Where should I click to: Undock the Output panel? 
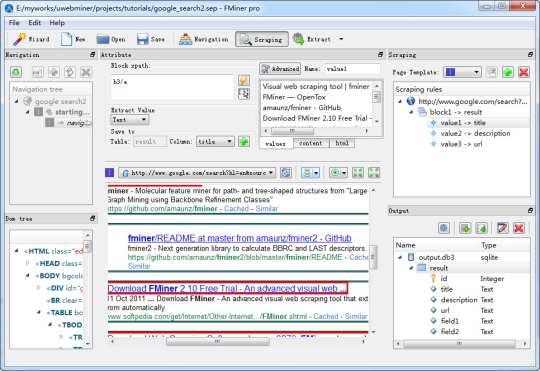[530, 210]
